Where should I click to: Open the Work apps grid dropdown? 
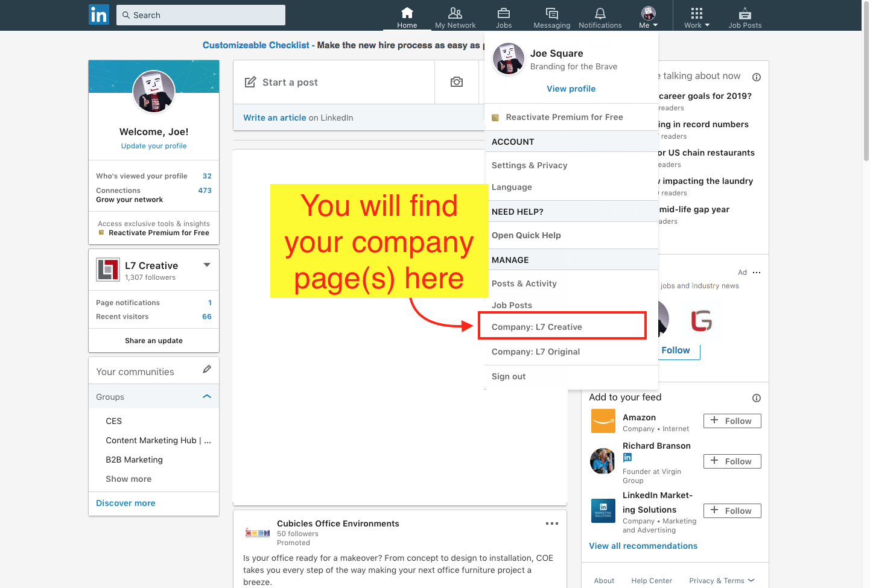[697, 17]
